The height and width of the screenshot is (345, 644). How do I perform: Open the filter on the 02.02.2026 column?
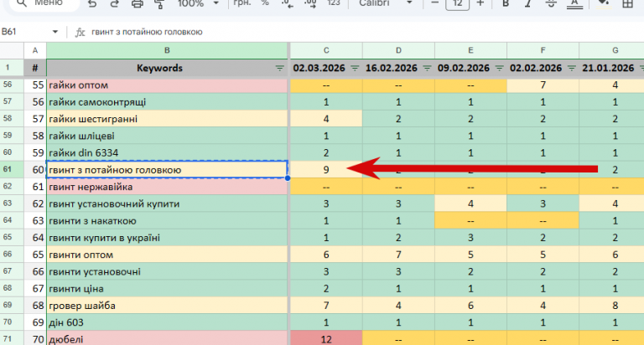[x=572, y=68]
